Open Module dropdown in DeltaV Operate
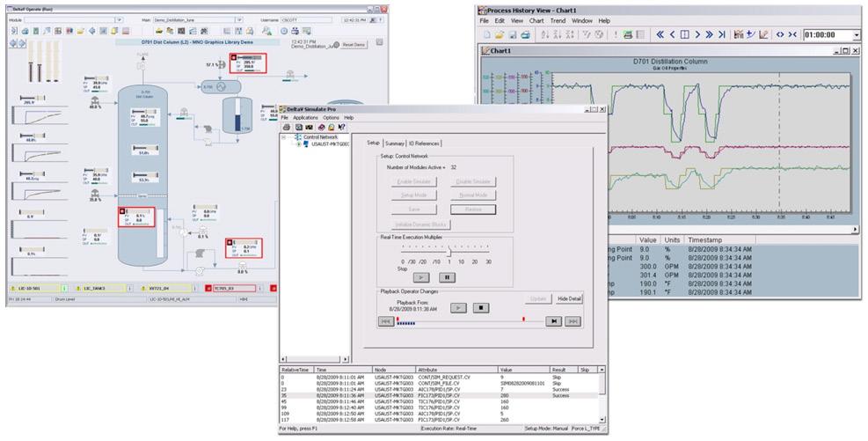This screenshot has width=868, height=441. click(x=119, y=19)
